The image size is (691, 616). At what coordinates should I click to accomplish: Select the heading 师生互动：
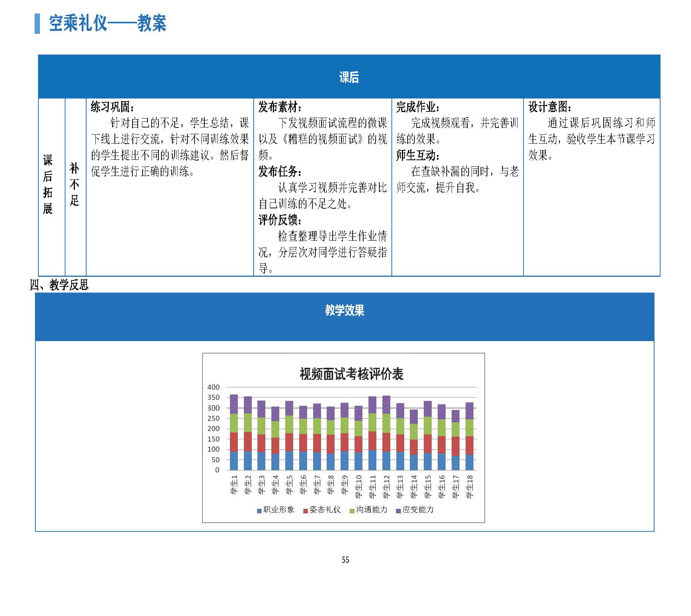(x=418, y=155)
